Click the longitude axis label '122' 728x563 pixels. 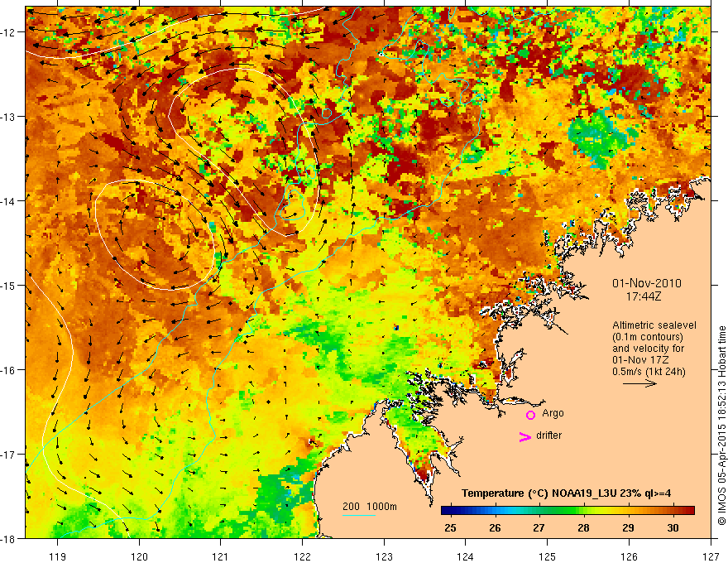pyautogui.click(x=302, y=556)
